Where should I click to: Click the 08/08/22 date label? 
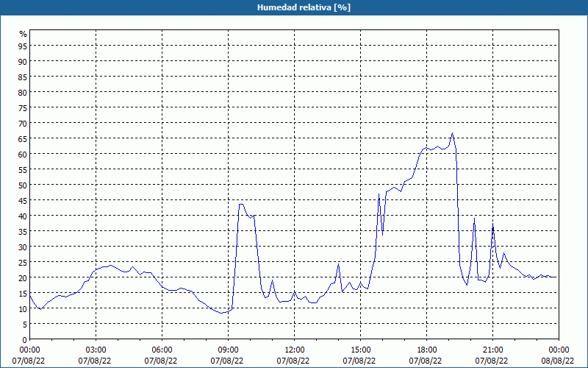point(558,361)
